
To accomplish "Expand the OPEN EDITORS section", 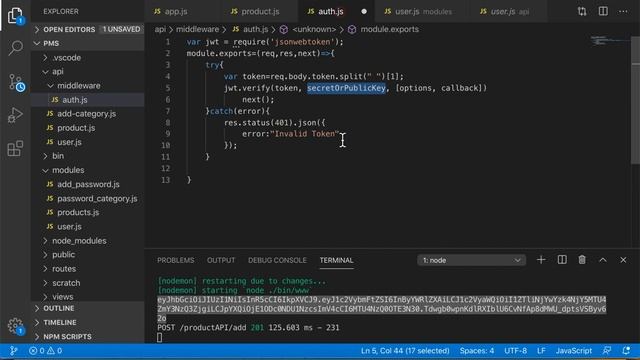I will click(88, 29).
